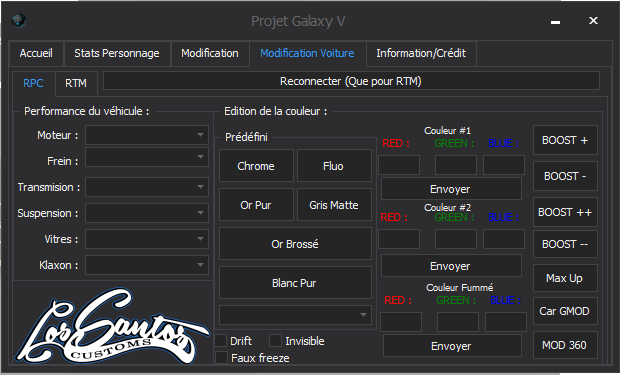The height and width of the screenshot is (375, 620).
Task: Click Envoyer under Couleur Fummé
Action: point(452,346)
